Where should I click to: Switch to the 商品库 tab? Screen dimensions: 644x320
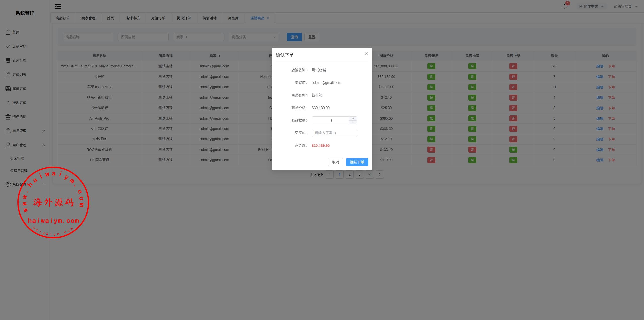click(x=233, y=18)
